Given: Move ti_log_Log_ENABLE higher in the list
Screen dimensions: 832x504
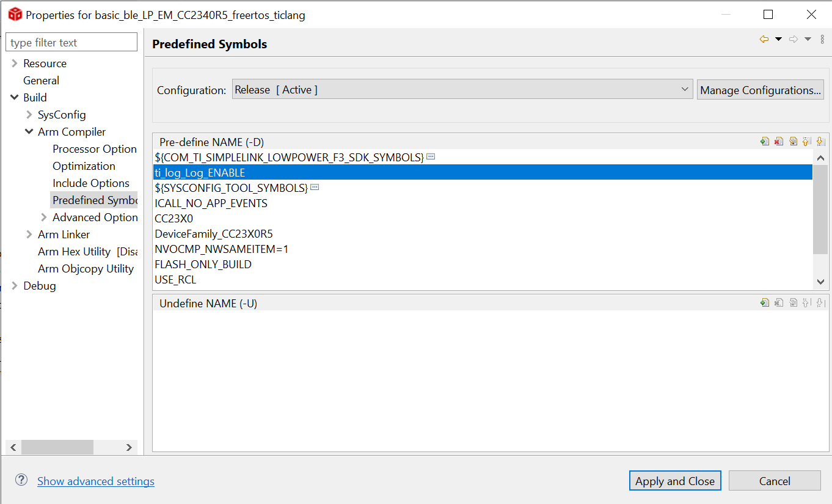Looking at the screenshot, I should click(x=806, y=141).
